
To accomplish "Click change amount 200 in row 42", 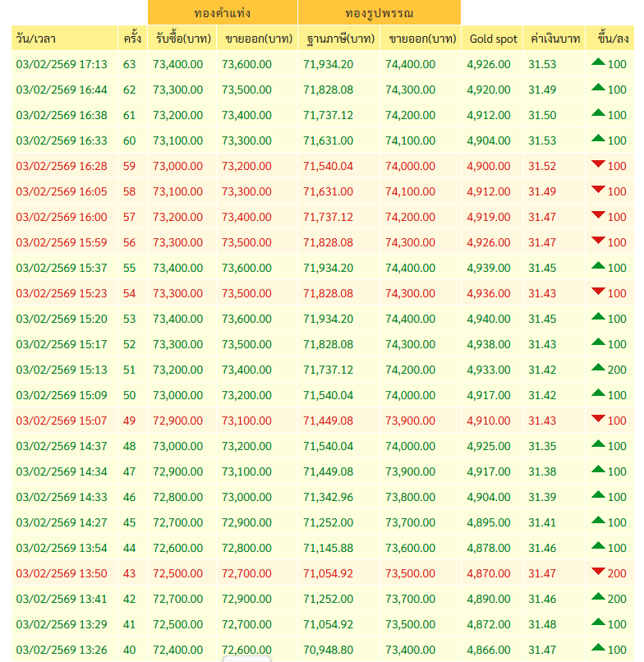I will [x=617, y=599].
